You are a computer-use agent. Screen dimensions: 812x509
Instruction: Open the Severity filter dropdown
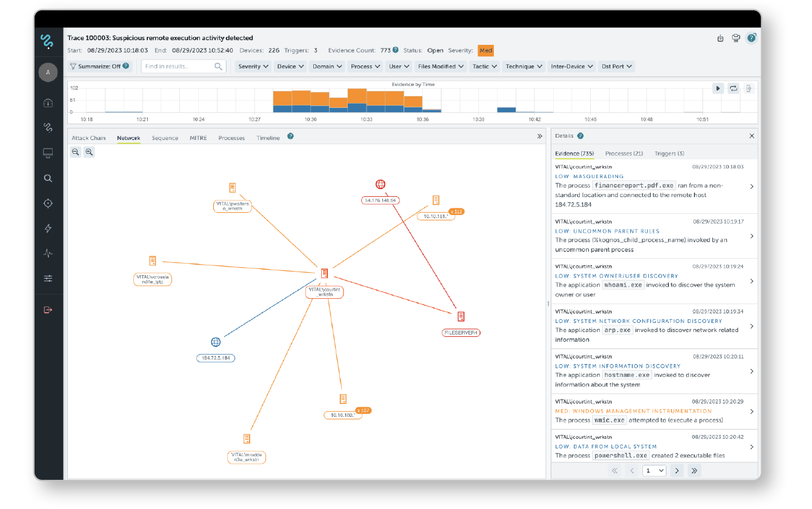pos(253,67)
